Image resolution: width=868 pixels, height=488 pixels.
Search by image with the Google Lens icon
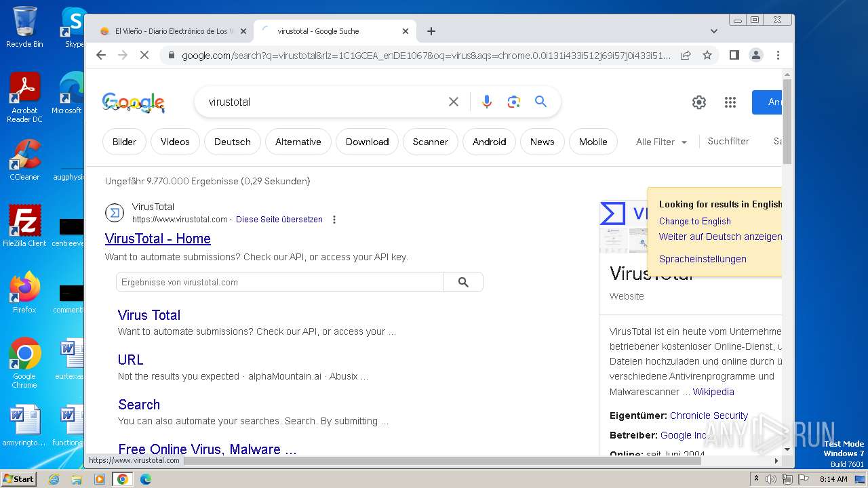(x=514, y=102)
